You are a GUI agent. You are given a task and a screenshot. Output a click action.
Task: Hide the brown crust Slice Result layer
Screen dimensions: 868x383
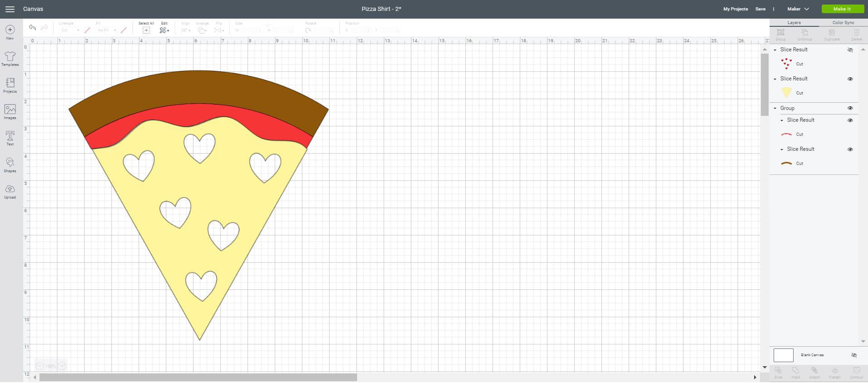pyautogui.click(x=850, y=149)
